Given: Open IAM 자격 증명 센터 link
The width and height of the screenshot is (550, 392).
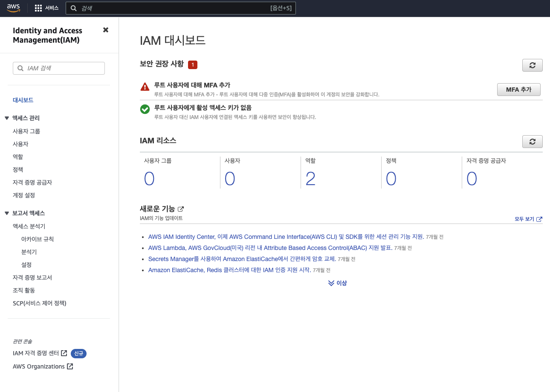Looking at the screenshot, I should [36, 353].
